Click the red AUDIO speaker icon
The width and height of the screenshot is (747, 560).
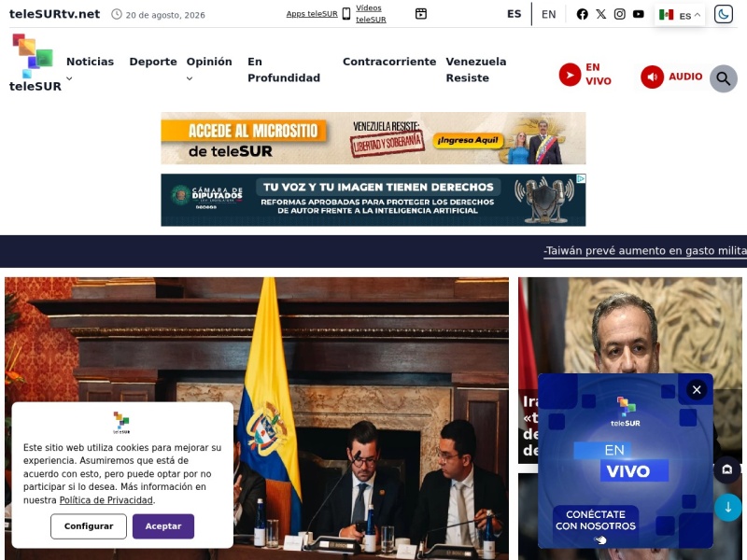pyautogui.click(x=652, y=77)
